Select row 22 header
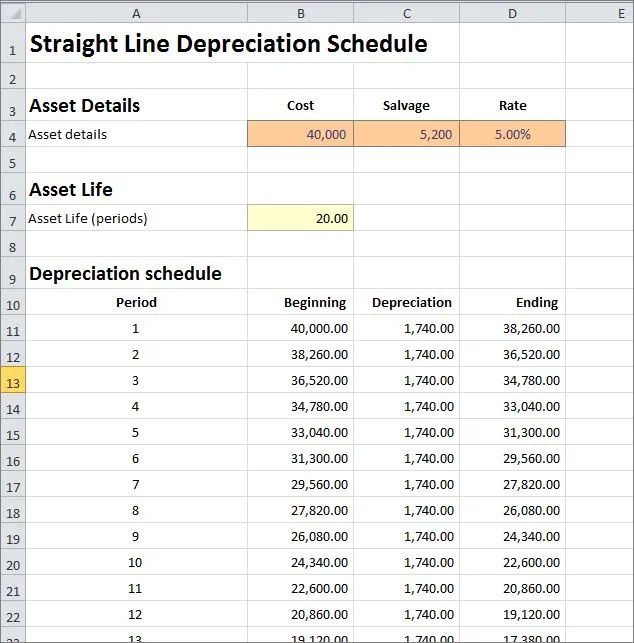 click(13, 614)
